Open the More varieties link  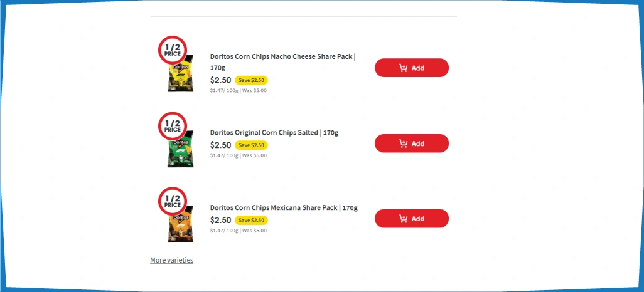tap(171, 260)
